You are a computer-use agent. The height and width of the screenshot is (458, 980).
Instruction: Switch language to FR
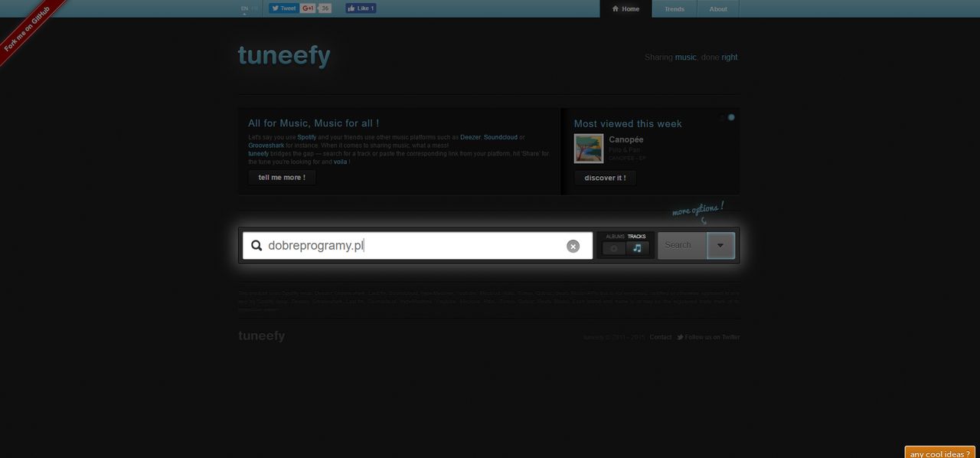point(255,8)
